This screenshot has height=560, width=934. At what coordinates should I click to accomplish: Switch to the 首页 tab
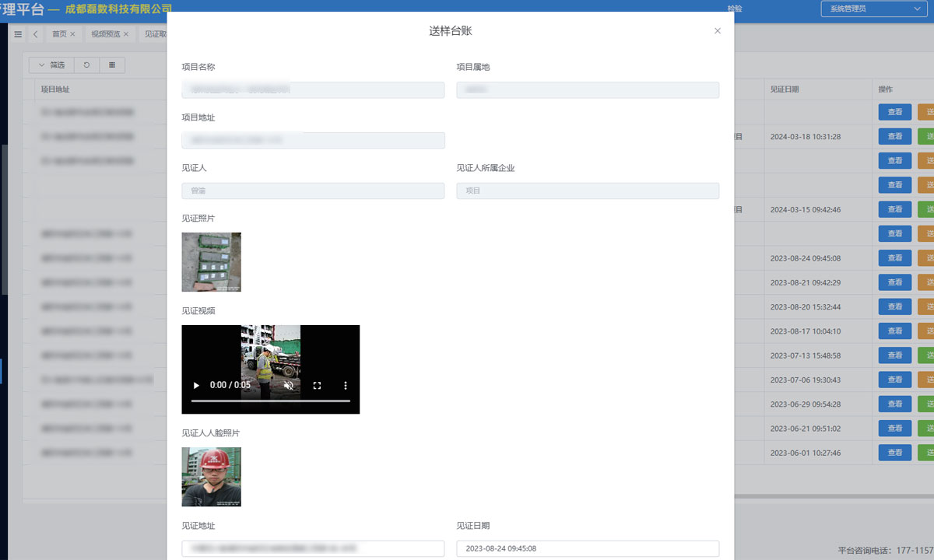click(59, 34)
